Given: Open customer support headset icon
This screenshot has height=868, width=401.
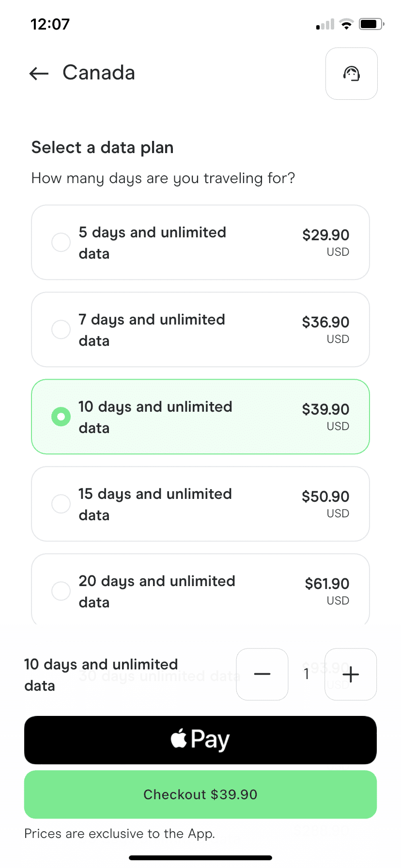Looking at the screenshot, I should (352, 74).
